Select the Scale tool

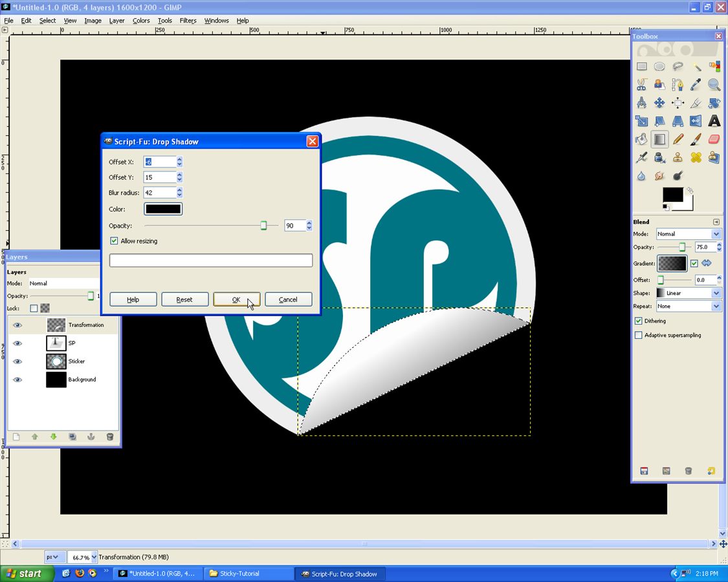coord(642,121)
